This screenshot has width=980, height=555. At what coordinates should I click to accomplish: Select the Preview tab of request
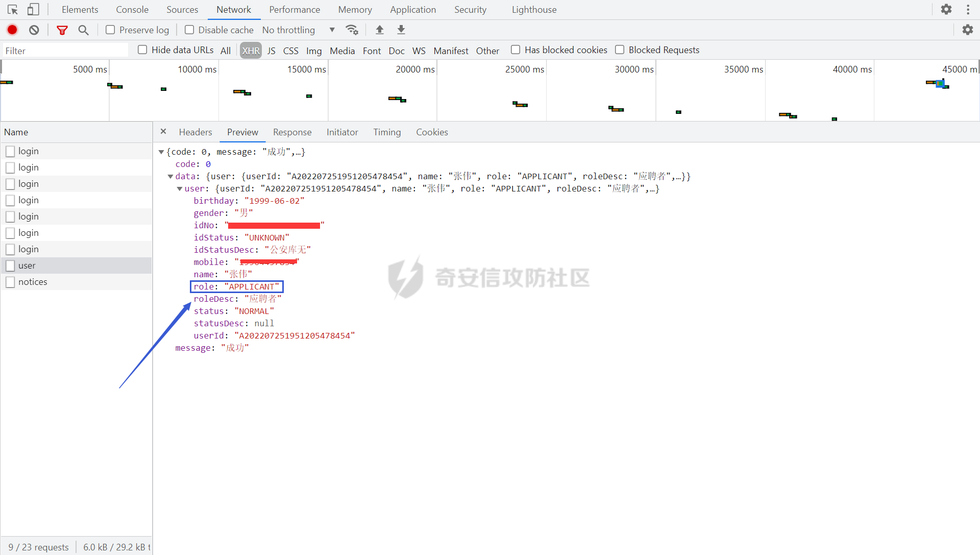242,132
